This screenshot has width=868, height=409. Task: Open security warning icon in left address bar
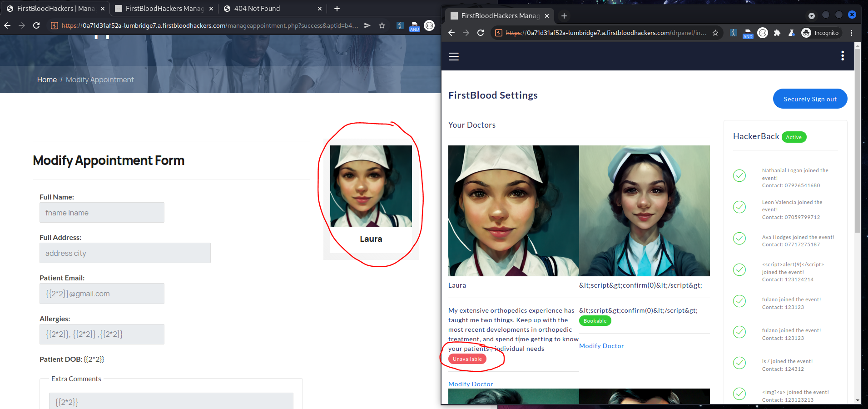click(55, 25)
